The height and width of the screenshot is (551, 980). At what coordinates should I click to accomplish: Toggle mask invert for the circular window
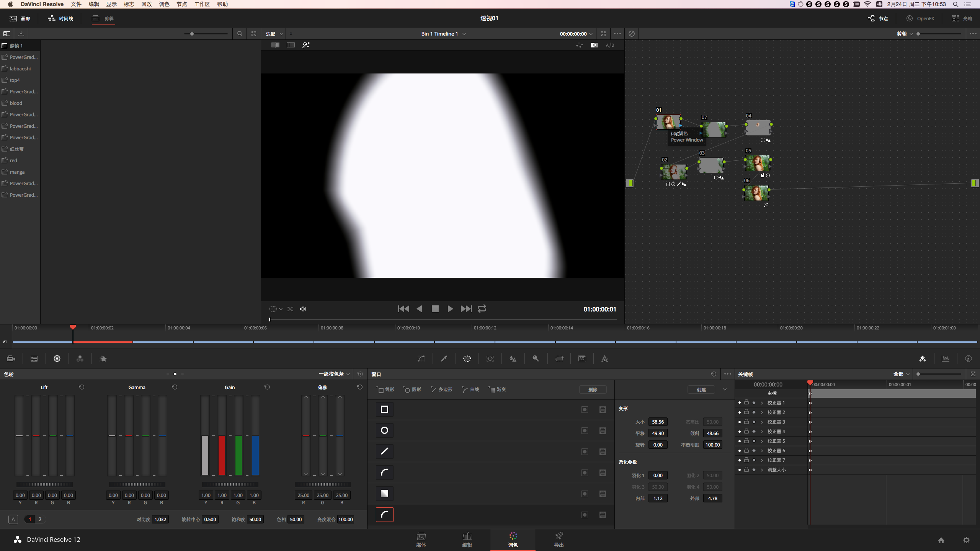pyautogui.click(x=585, y=430)
